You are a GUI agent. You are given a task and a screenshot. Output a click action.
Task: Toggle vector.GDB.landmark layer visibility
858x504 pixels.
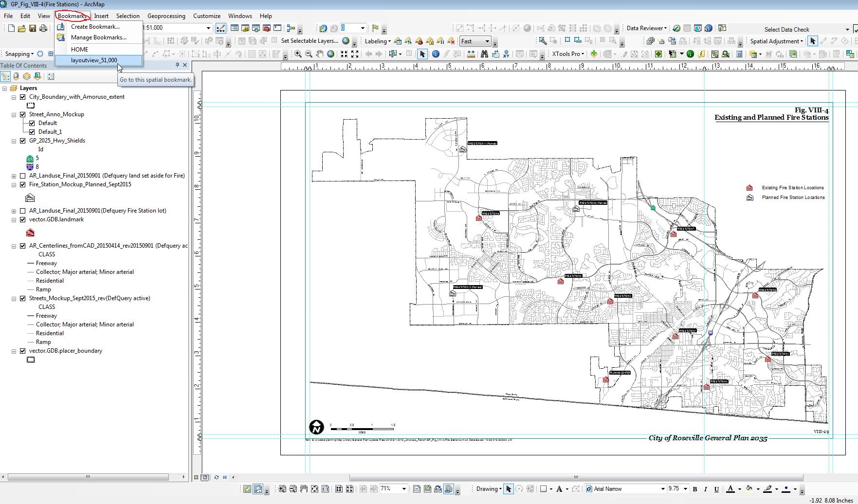point(22,219)
